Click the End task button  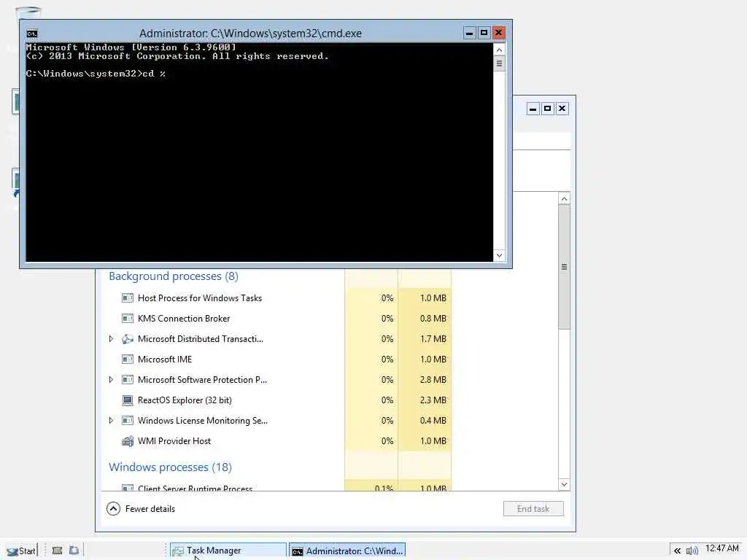click(533, 508)
